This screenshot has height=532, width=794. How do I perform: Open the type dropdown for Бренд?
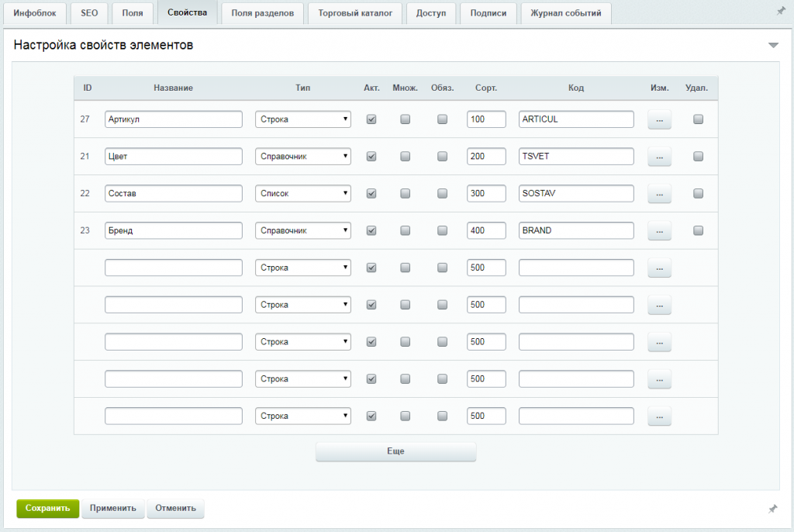pos(303,230)
